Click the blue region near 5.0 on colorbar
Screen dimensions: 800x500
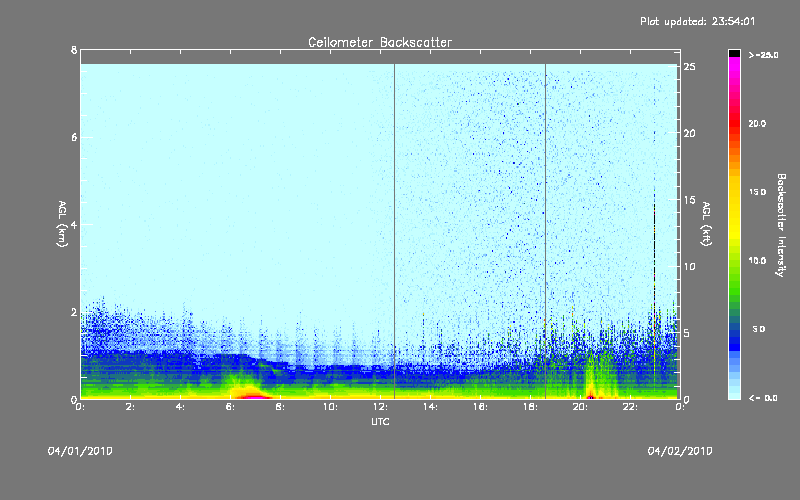click(734, 331)
